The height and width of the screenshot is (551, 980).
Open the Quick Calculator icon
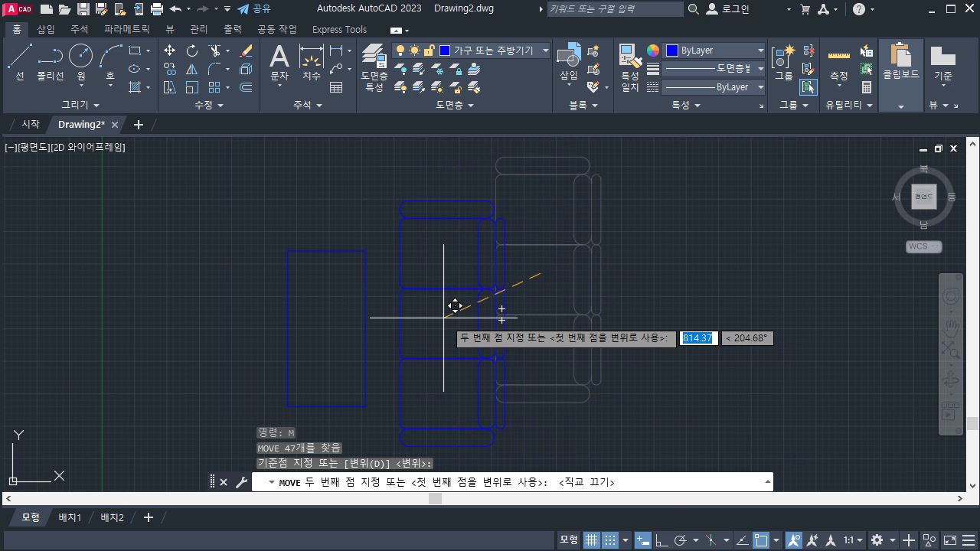[867, 87]
